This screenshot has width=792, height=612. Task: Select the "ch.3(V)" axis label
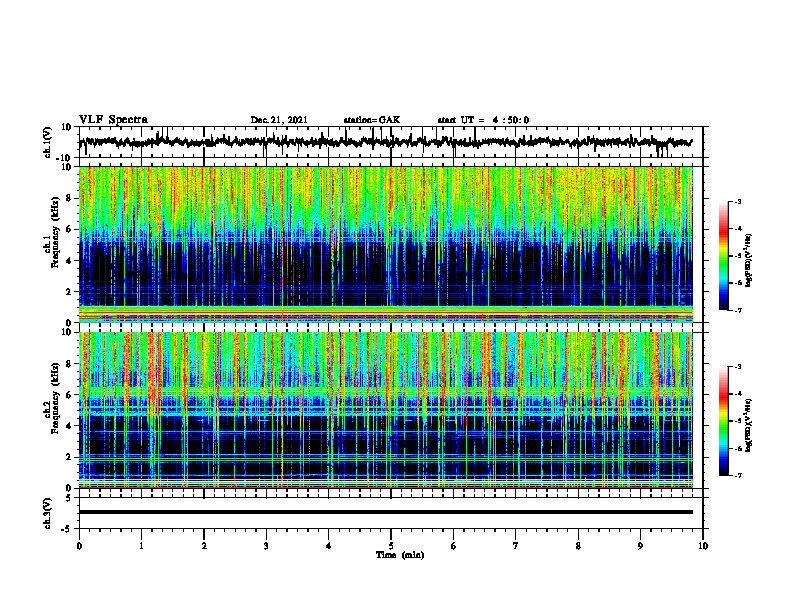pos(48,514)
